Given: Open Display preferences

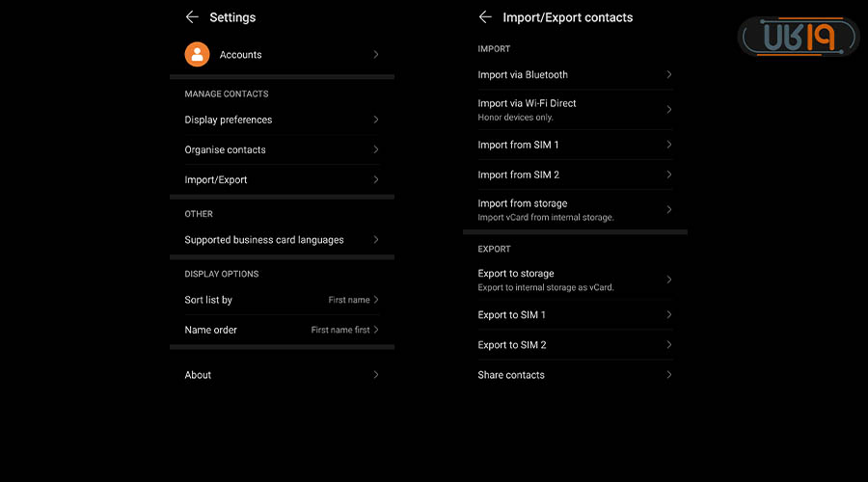Looking at the screenshot, I should [x=229, y=120].
